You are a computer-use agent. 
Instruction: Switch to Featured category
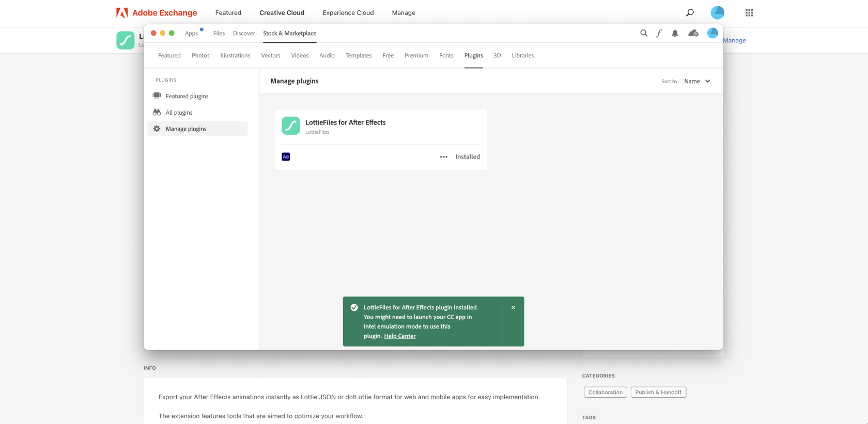tap(169, 55)
